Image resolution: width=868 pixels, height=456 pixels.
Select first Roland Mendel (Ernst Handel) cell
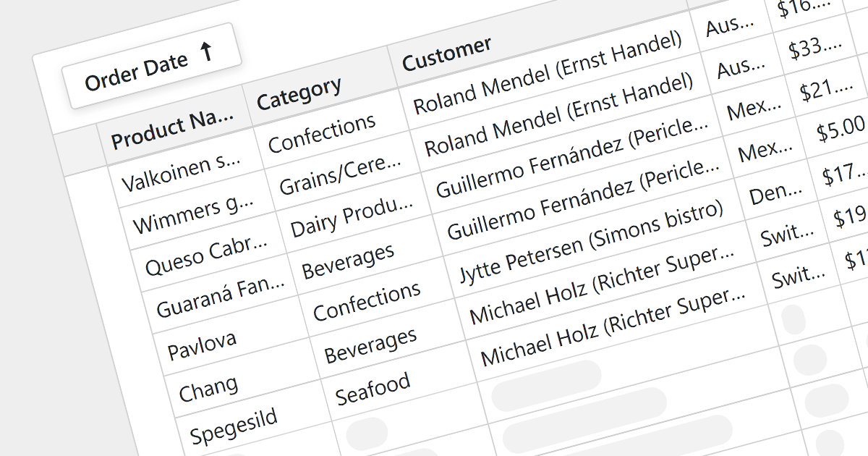[x=547, y=73]
